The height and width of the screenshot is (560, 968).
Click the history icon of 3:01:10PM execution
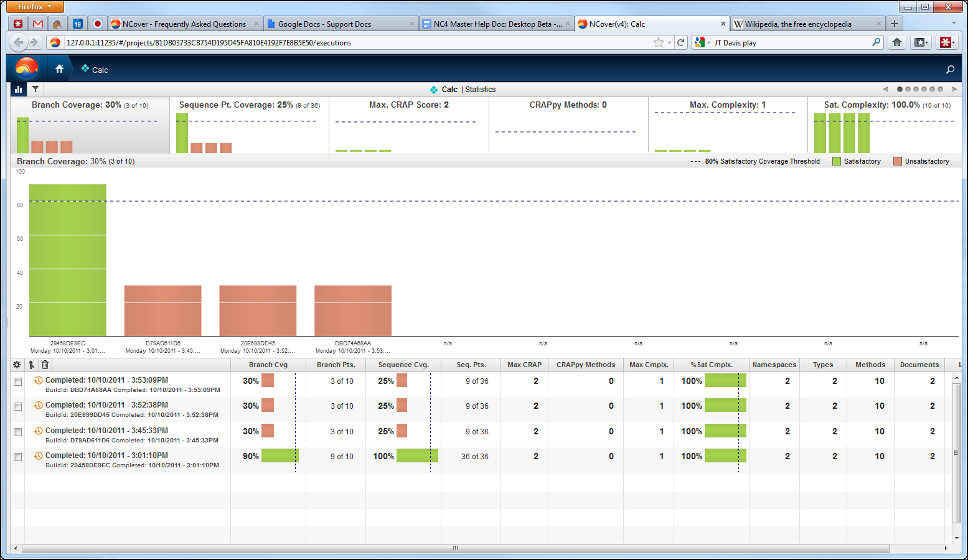tap(39, 455)
